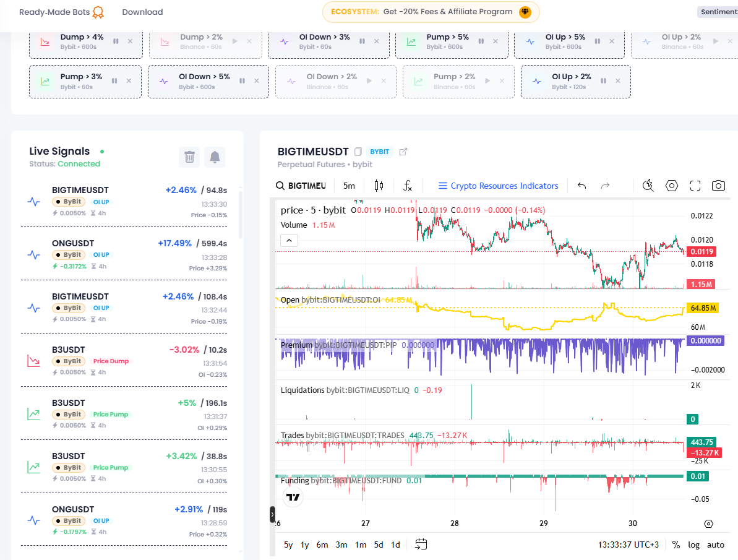This screenshot has height=560, width=738.
Task: Pause the OI Up > 2% Bybit bot
Action: coord(603,81)
